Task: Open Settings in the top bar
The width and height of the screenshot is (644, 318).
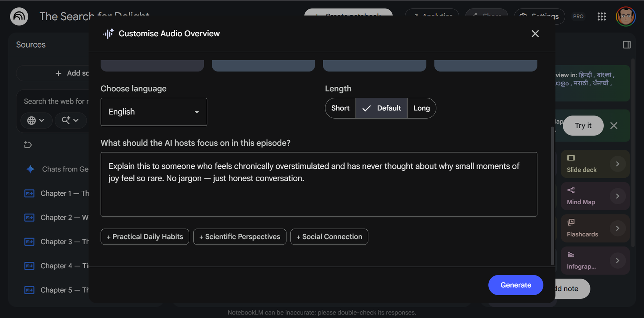Action: coord(540,16)
